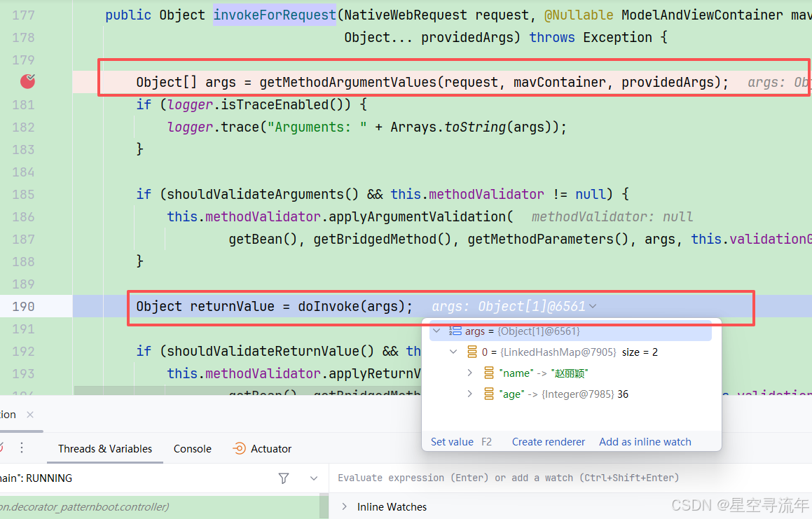Switch to Console tab
Screen dimensions: 812x519
(193, 448)
